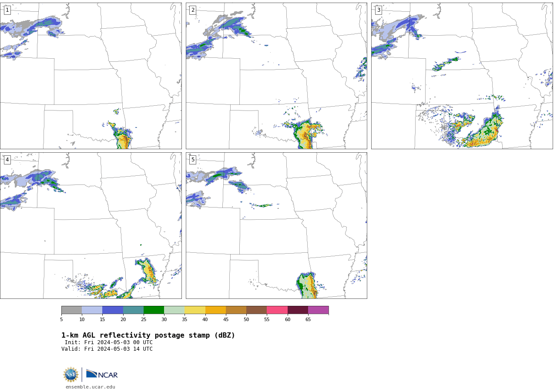
Task: Open ensemble member 1 reflectivity map
Action: (x=91, y=76)
